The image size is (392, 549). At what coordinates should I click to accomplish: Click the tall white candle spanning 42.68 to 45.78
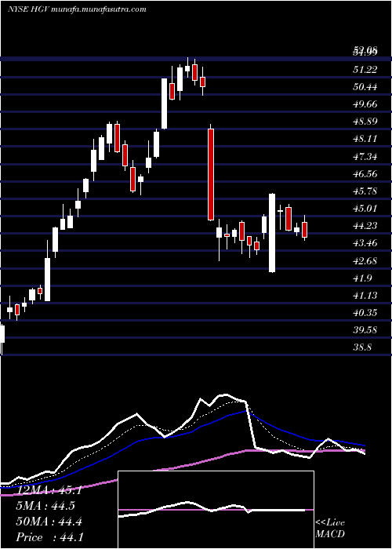click(x=272, y=233)
